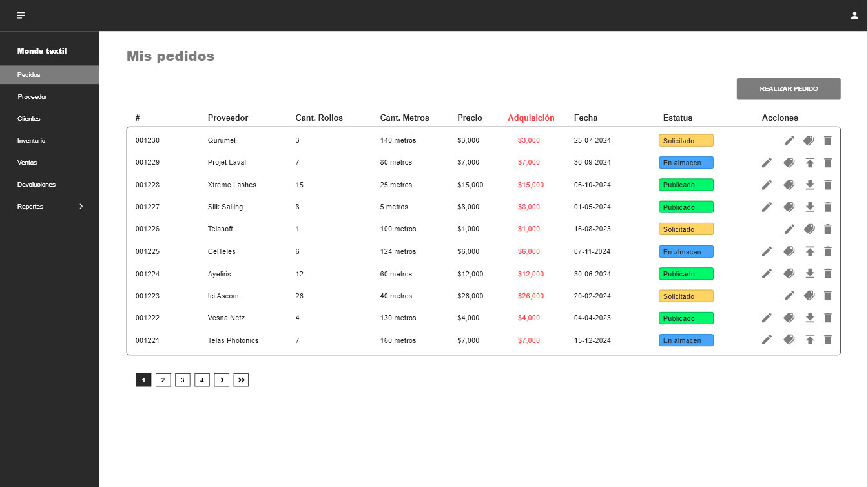
Task: Go to next page arrow
Action: click(x=222, y=380)
